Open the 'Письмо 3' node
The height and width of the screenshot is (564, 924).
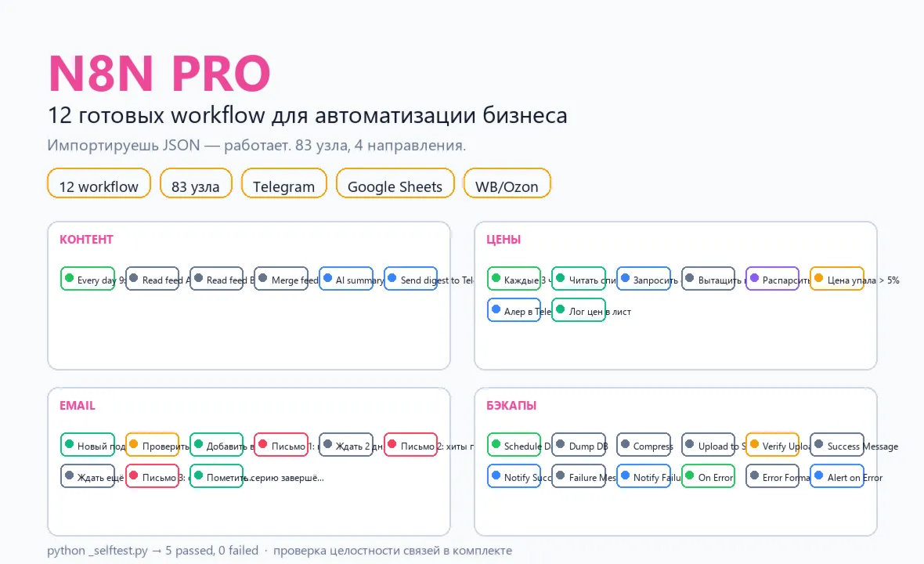pyautogui.click(x=152, y=476)
